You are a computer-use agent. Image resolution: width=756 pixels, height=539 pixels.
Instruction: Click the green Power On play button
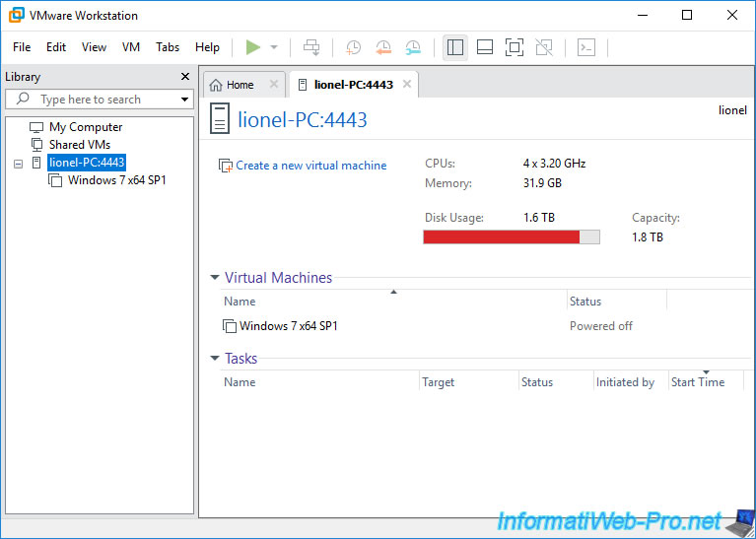click(x=253, y=47)
